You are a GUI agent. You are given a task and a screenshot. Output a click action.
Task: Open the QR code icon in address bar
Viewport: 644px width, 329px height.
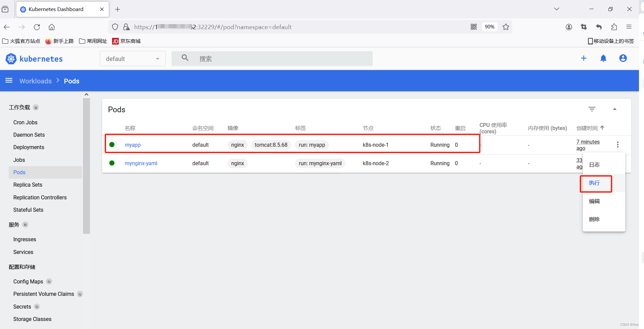(474, 27)
